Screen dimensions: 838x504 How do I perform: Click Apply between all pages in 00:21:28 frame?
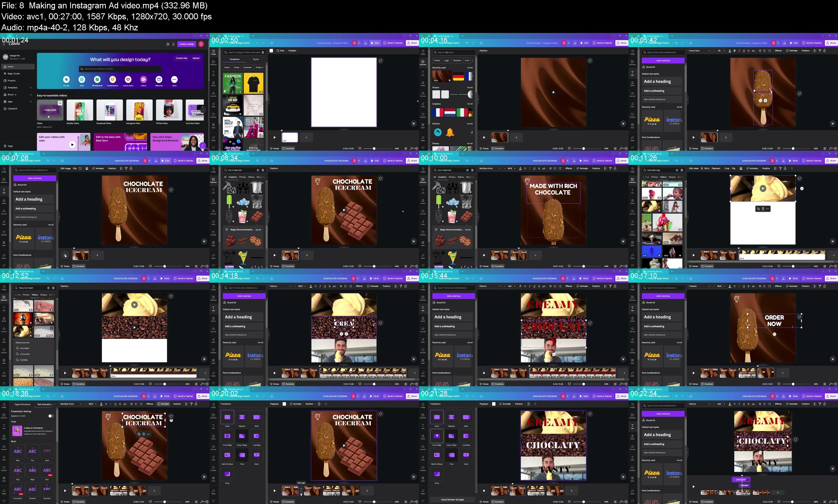(452, 500)
